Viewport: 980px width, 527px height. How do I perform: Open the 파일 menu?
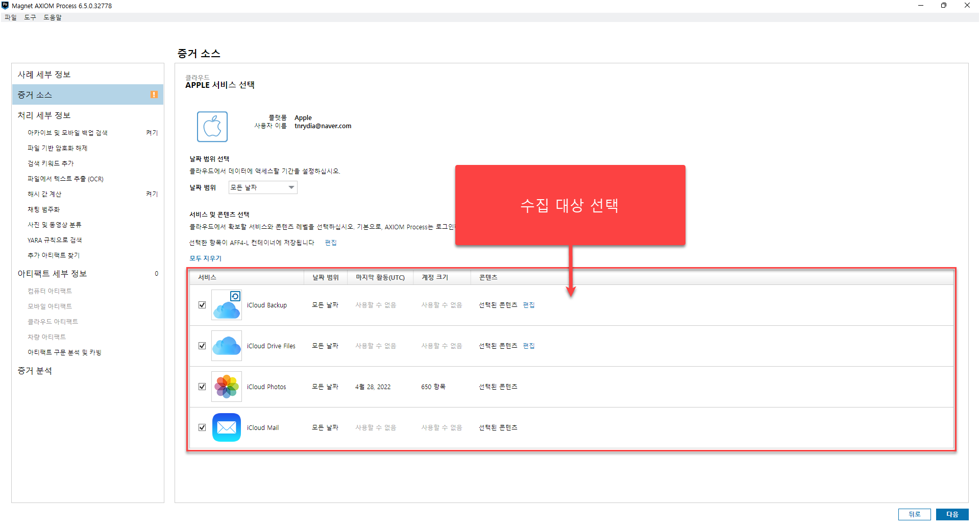[10, 17]
